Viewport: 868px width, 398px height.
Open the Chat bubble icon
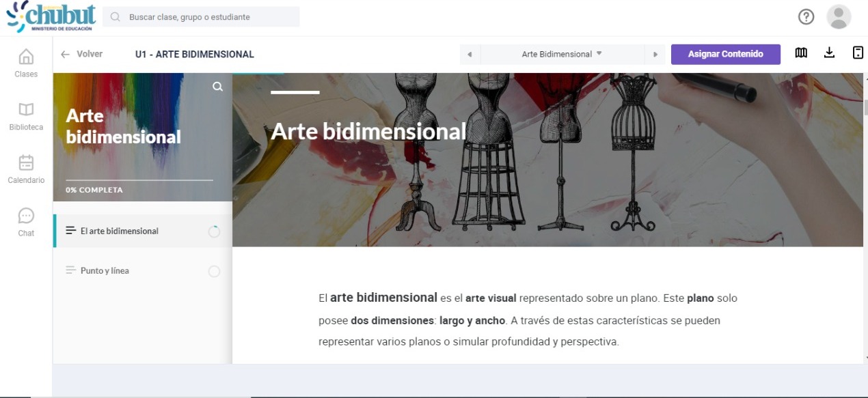point(26,216)
